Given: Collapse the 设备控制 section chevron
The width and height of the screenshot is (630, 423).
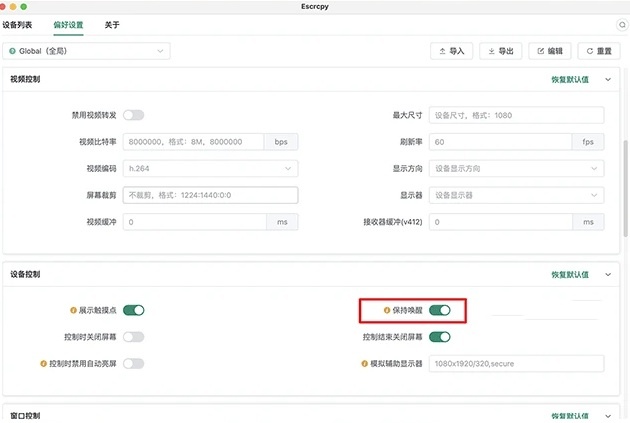Looking at the screenshot, I should tap(608, 274).
